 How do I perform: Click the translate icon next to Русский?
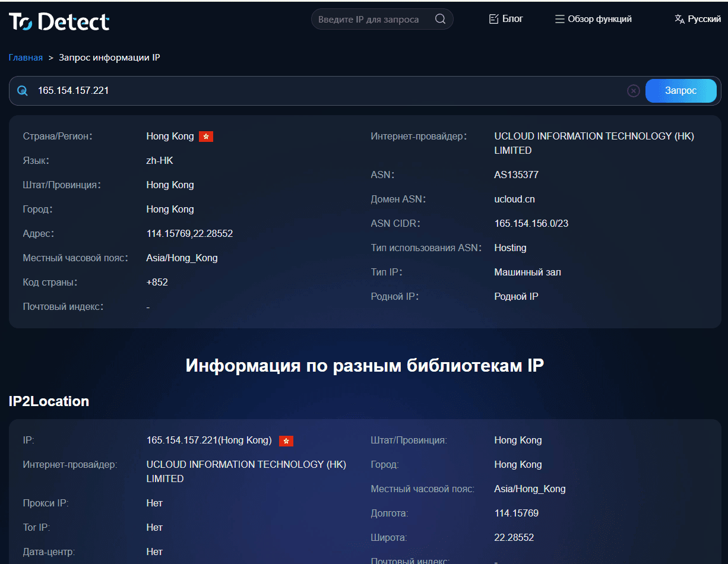tap(678, 18)
